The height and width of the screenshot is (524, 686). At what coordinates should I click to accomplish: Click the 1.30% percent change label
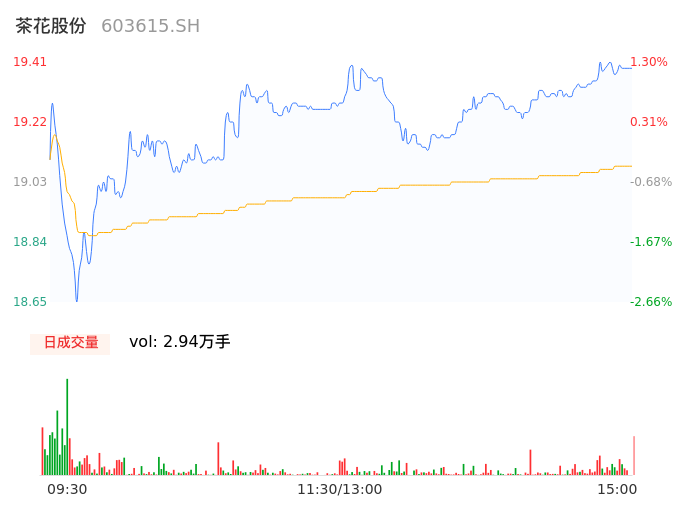(x=649, y=62)
